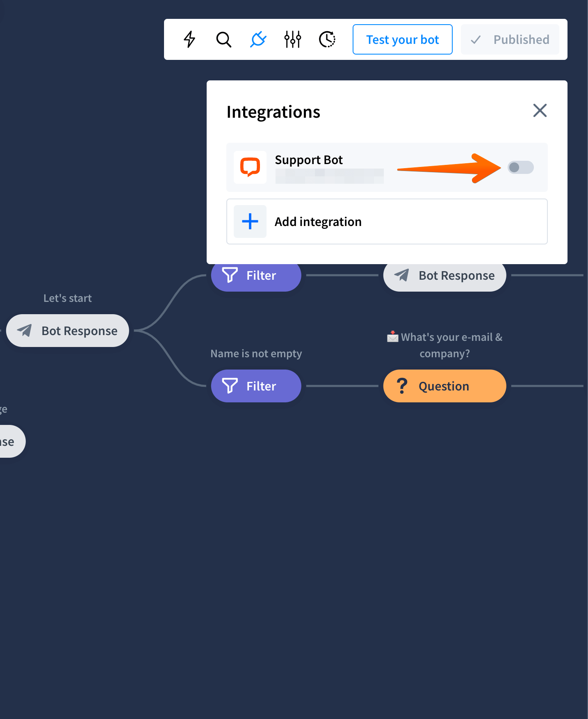Click the funnel icon on lower Filter
Viewport: 588px width, 719px height.
[230, 386]
